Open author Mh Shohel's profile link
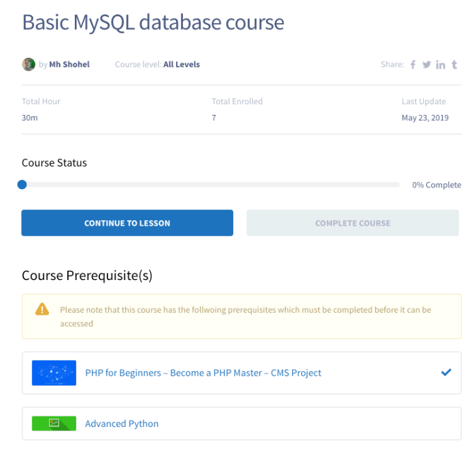 pyautogui.click(x=69, y=65)
